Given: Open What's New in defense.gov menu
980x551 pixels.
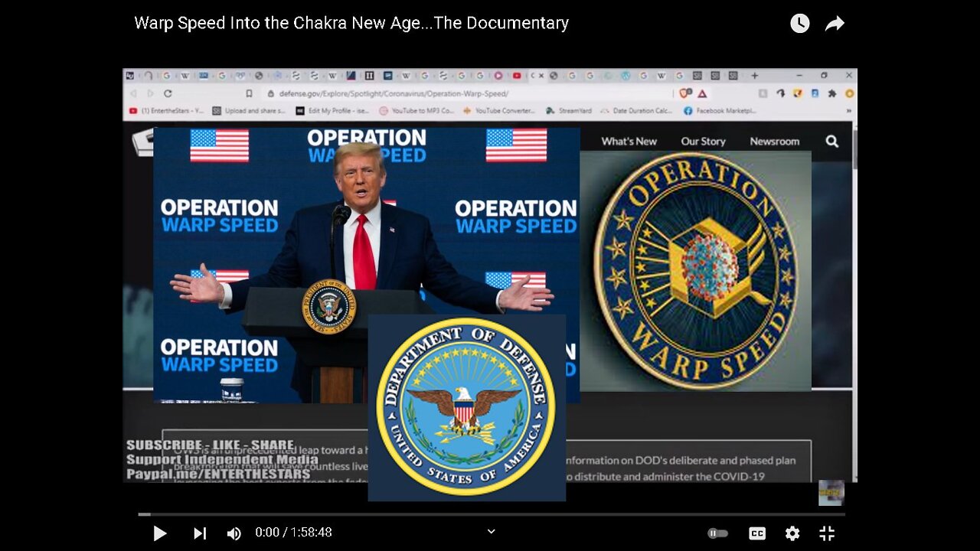Looking at the screenshot, I should 629,141.
